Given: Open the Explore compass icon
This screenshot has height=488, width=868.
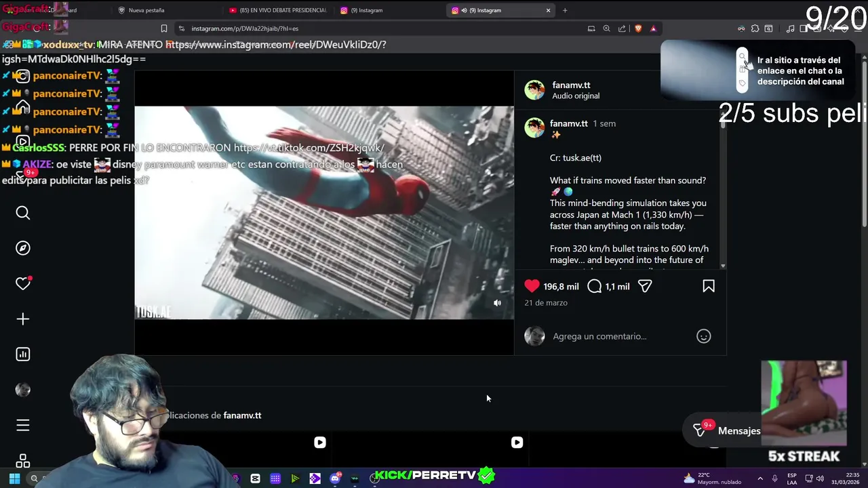Looking at the screenshot, I should [23, 248].
